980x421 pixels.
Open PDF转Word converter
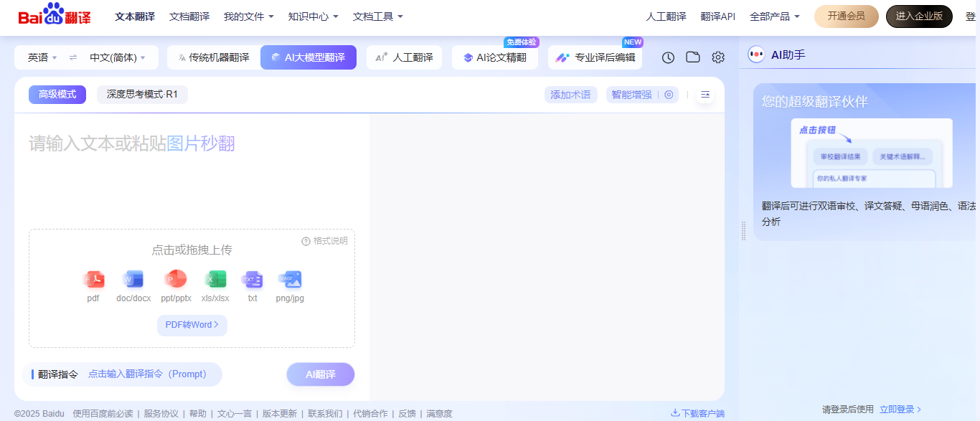[x=192, y=325]
